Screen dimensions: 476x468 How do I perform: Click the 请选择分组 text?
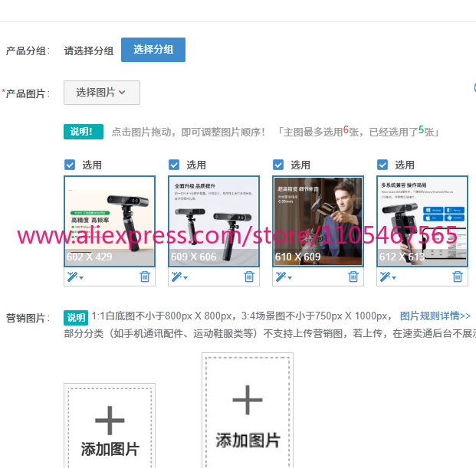pos(89,51)
